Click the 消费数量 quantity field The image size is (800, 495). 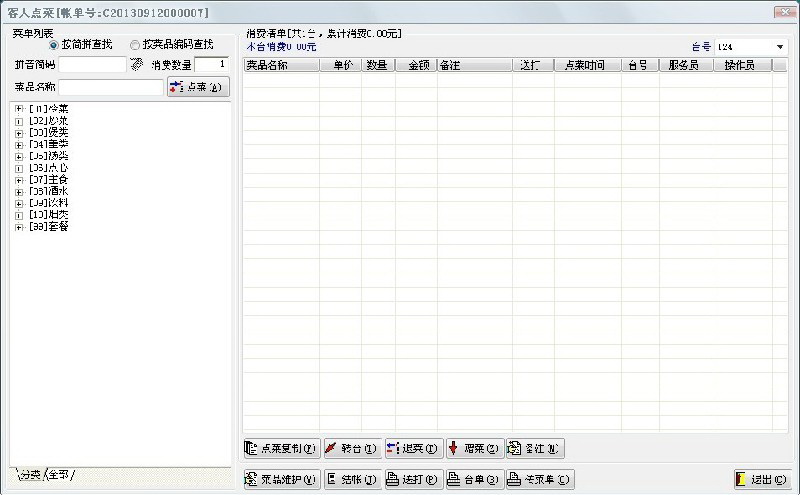tap(211, 64)
